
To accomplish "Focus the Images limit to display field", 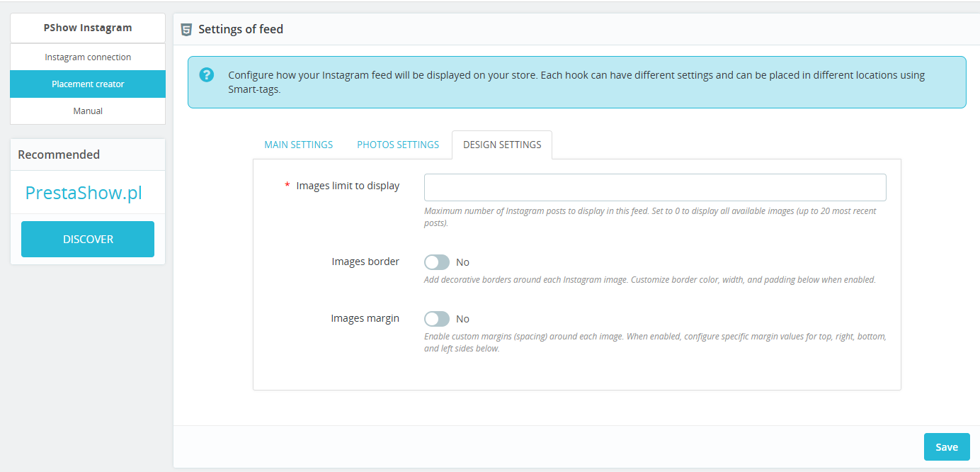I will [x=654, y=188].
